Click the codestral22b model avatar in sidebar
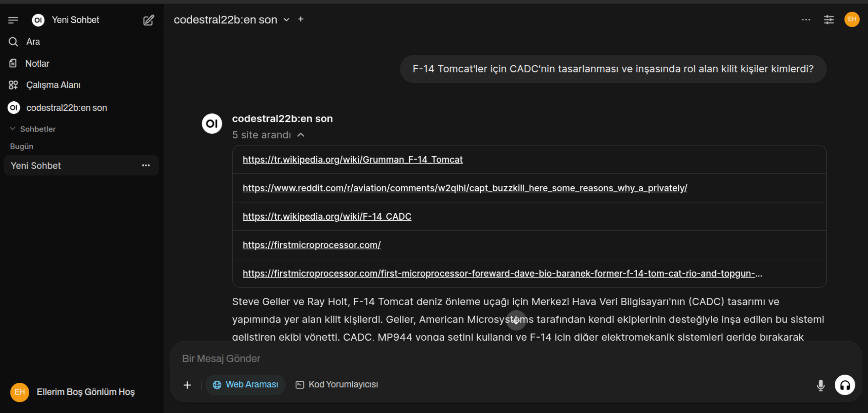Image resolution: width=868 pixels, height=413 pixels. click(x=14, y=108)
